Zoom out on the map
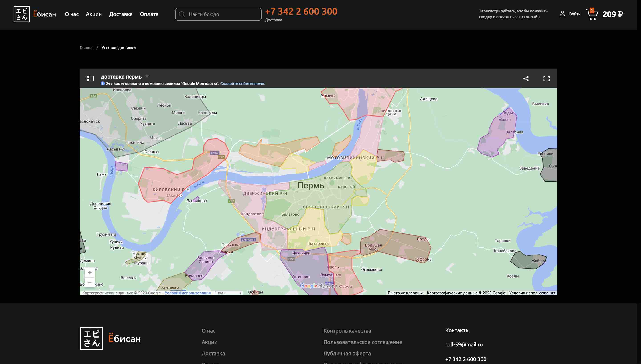The image size is (641, 364). pyautogui.click(x=90, y=283)
